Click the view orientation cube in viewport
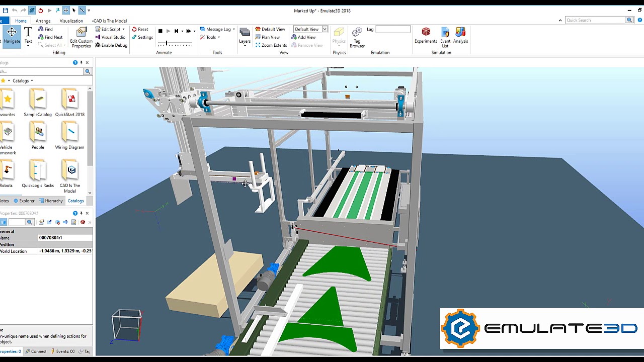This screenshot has height=362, width=644. [126, 326]
